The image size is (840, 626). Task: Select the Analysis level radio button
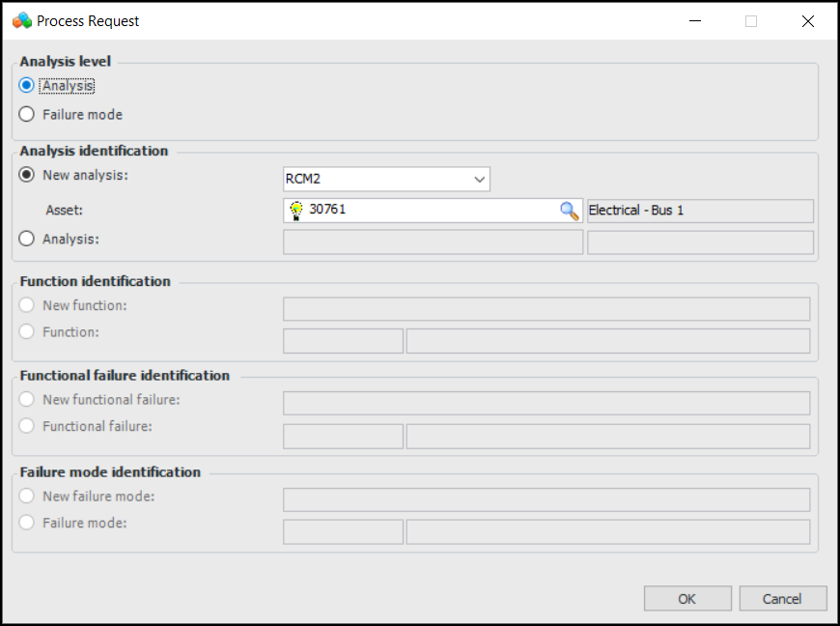point(27,86)
